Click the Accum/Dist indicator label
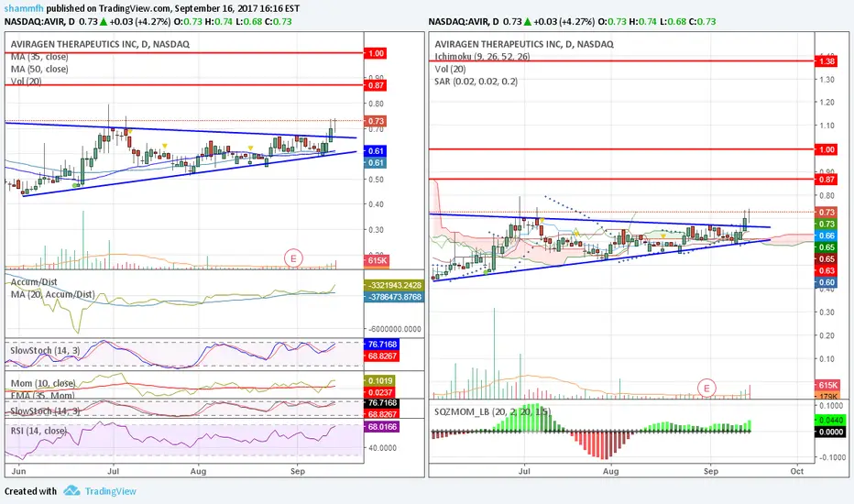 [34, 281]
